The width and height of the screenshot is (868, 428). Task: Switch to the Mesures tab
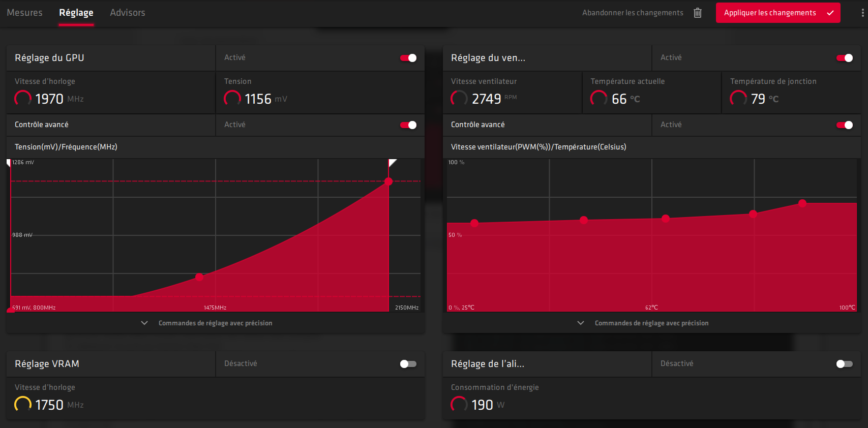25,13
